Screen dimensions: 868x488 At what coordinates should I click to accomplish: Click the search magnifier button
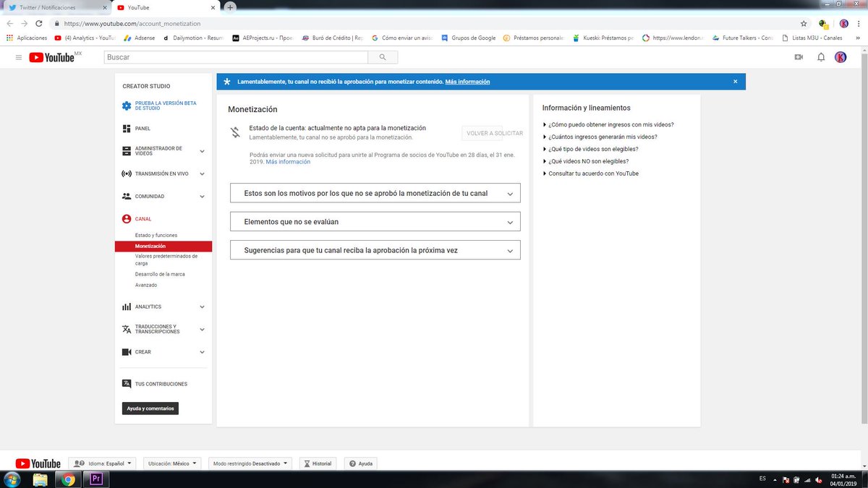coord(383,57)
